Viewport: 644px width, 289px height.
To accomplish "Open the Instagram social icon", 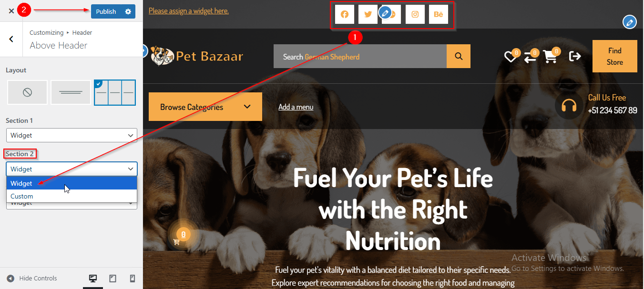I will point(415,14).
